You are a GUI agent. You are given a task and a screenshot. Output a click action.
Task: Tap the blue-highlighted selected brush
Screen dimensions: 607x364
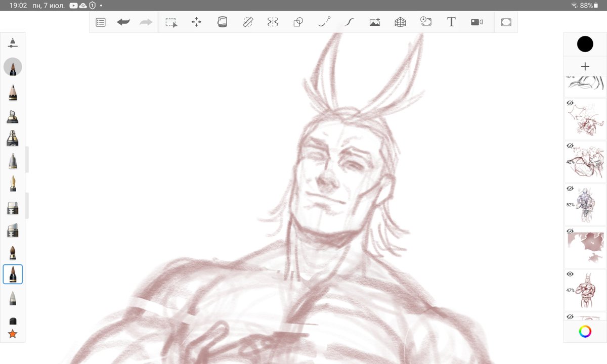[x=13, y=274]
